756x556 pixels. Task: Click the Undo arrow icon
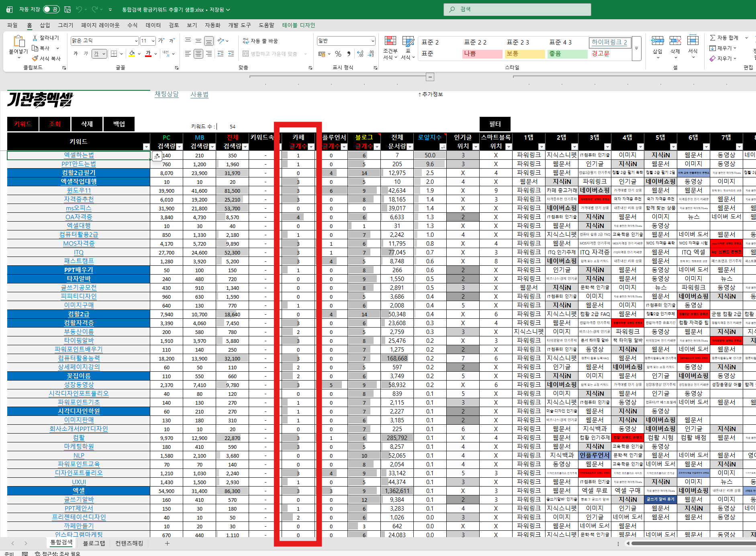(x=79, y=9)
